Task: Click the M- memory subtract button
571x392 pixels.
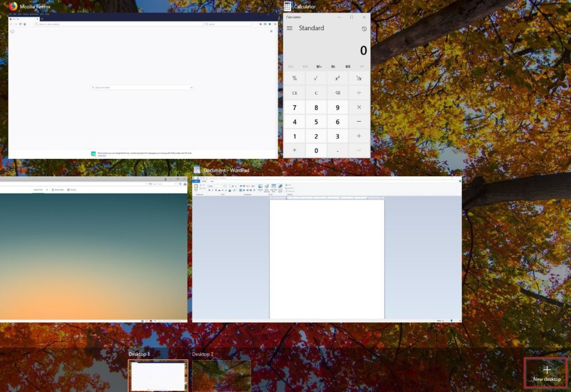Action: point(333,67)
